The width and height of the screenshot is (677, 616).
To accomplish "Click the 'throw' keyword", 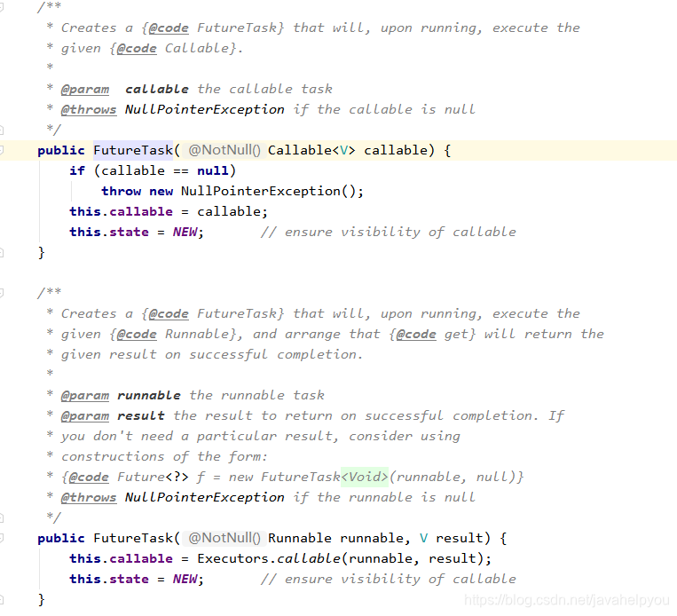I will click(122, 191).
